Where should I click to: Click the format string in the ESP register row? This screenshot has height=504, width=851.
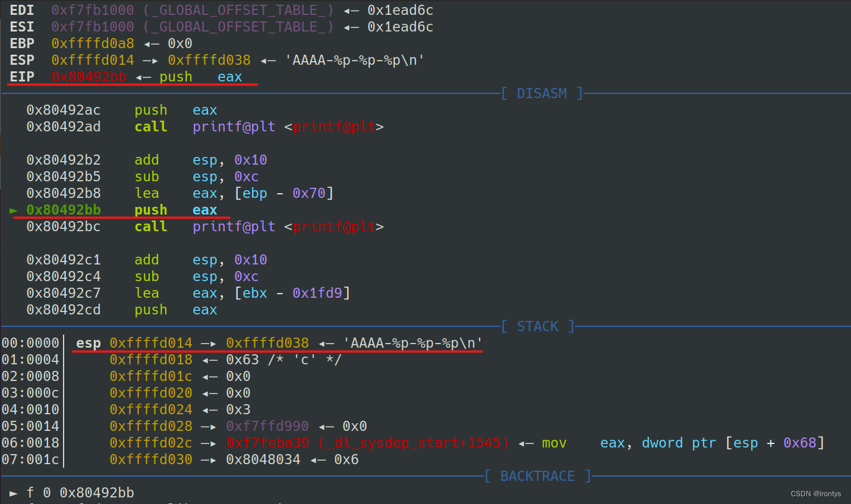point(355,60)
